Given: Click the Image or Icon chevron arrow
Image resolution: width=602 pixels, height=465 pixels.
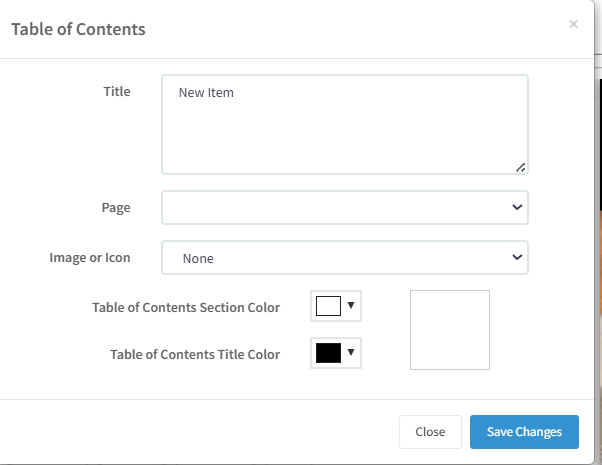Looking at the screenshot, I should [517, 258].
